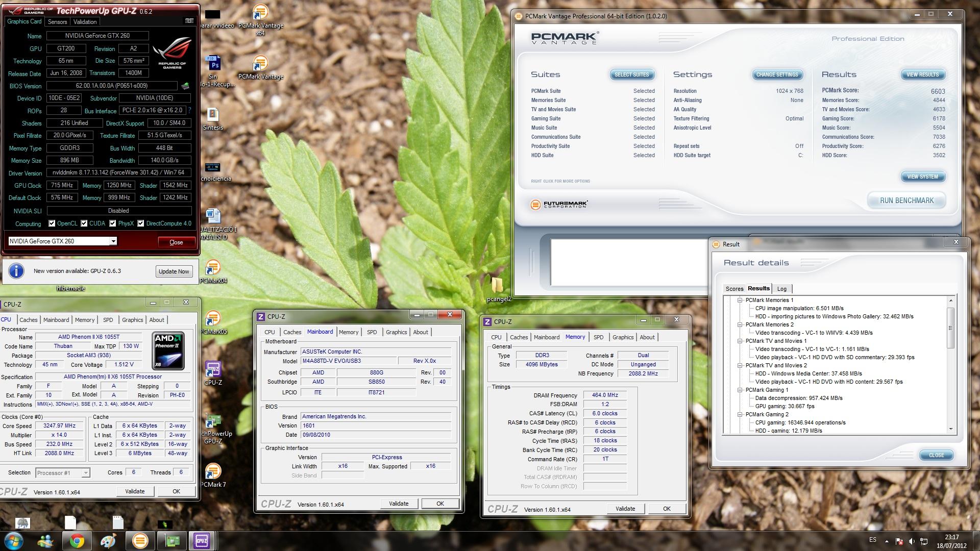Open Caches tab in the leftmost CPU-Z window

29,320
